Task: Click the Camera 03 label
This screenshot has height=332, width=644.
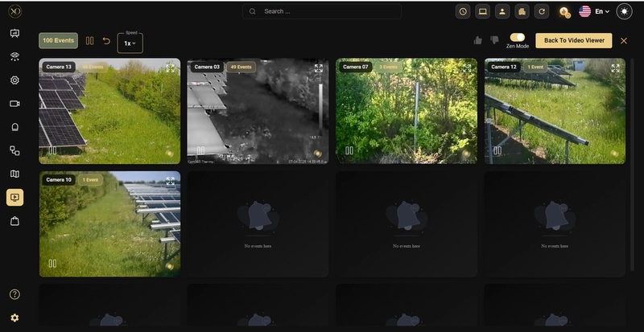Action: [x=207, y=67]
